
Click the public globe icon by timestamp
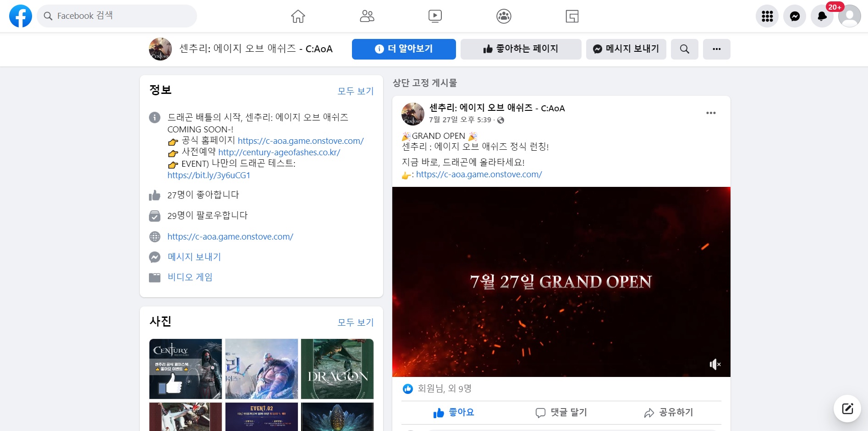(x=500, y=120)
